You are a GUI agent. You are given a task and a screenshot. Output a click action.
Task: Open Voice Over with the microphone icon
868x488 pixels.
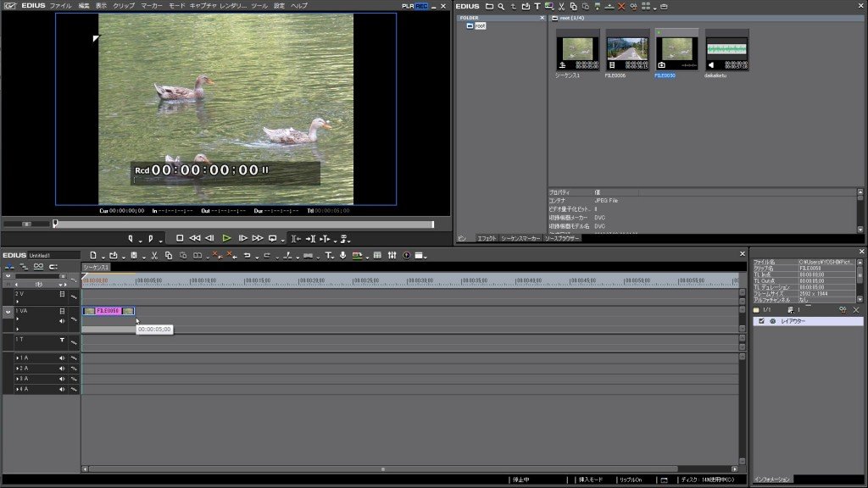point(342,255)
